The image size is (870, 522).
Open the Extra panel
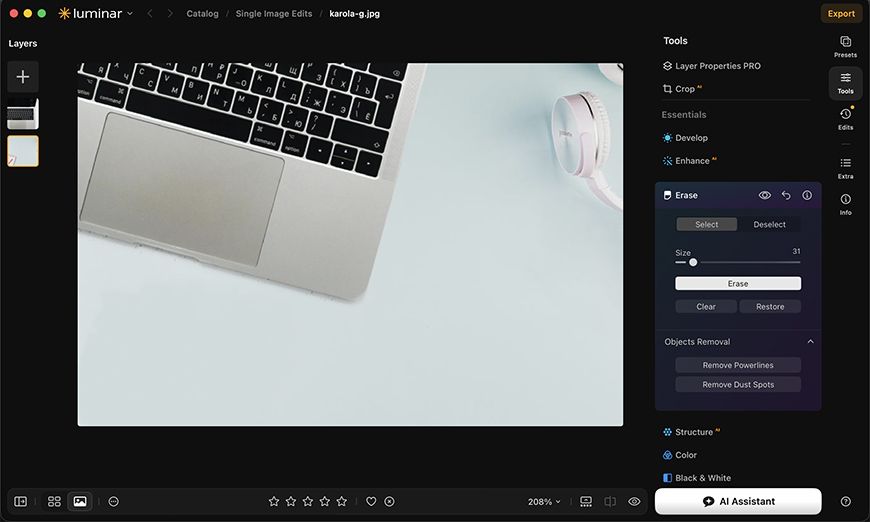[845, 168]
